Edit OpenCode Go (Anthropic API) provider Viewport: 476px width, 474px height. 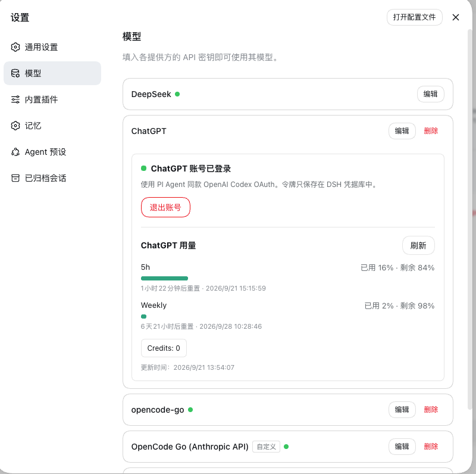click(402, 447)
